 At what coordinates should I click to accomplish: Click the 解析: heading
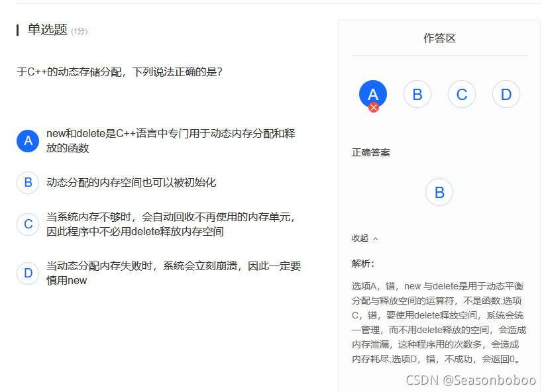click(363, 264)
